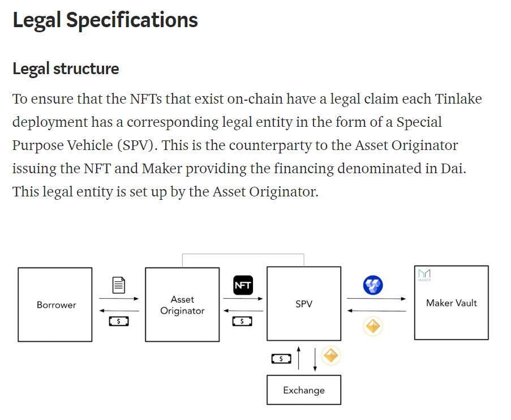Click the Dai coin beside Exchange arrows
The height and width of the screenshot is (420, 511).
(331, 355)
